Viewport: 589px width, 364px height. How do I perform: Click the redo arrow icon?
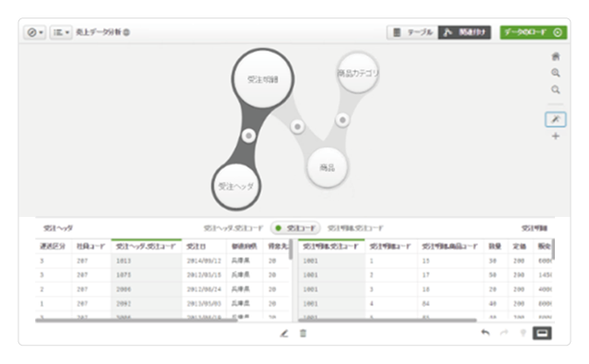(504, 333)
